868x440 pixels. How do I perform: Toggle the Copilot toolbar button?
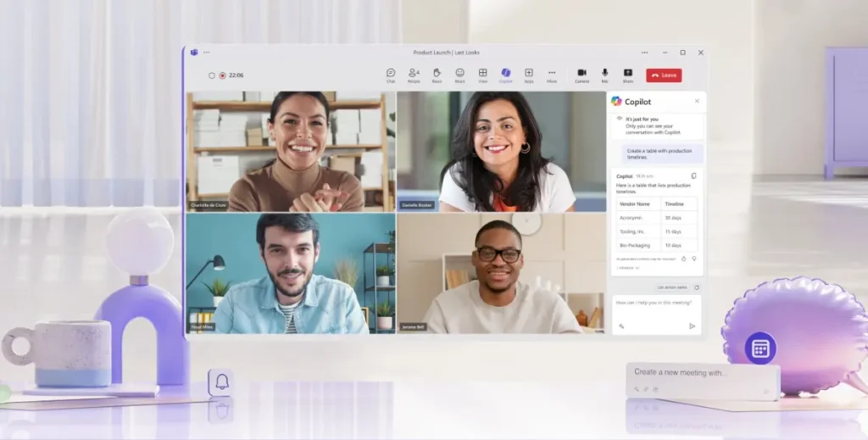click(505, 75)
